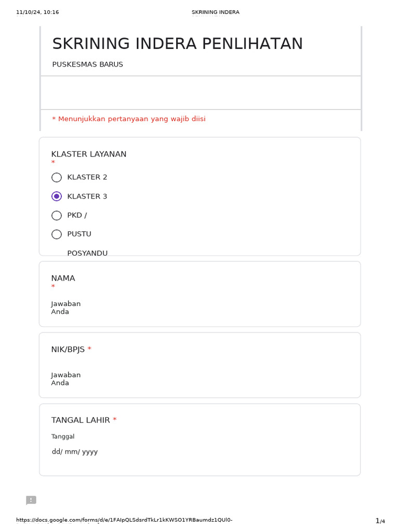Click the required questions notice text
The height and width of the screenshot is (532, 399).
[129, 119]
